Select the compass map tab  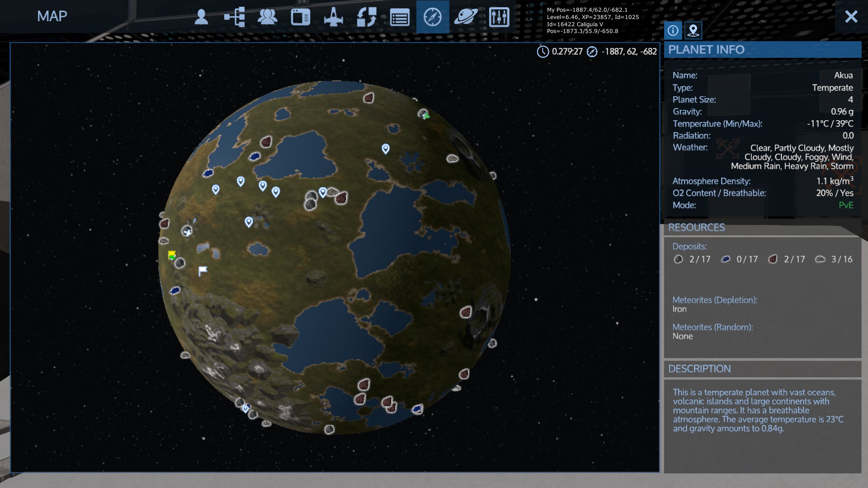pos(433,17)
